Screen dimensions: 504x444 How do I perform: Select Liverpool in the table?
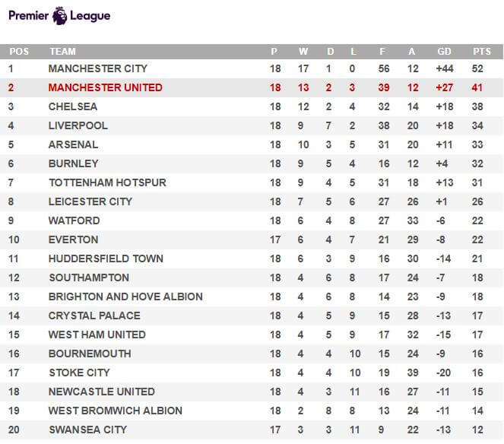coord(78,125)
